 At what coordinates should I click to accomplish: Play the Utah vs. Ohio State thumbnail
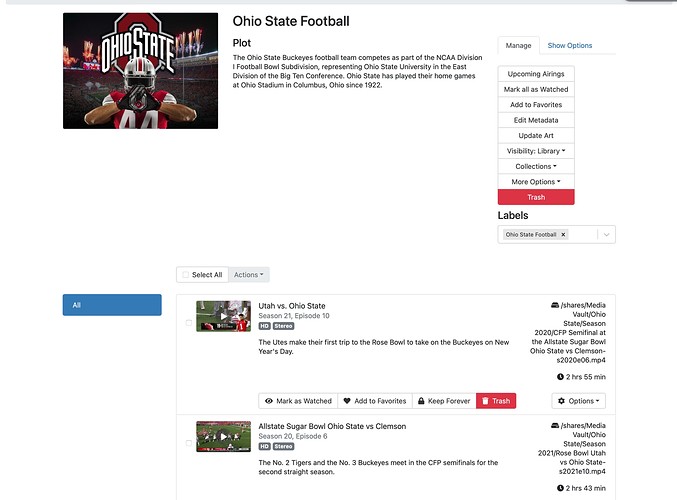(x=223, y=316)
